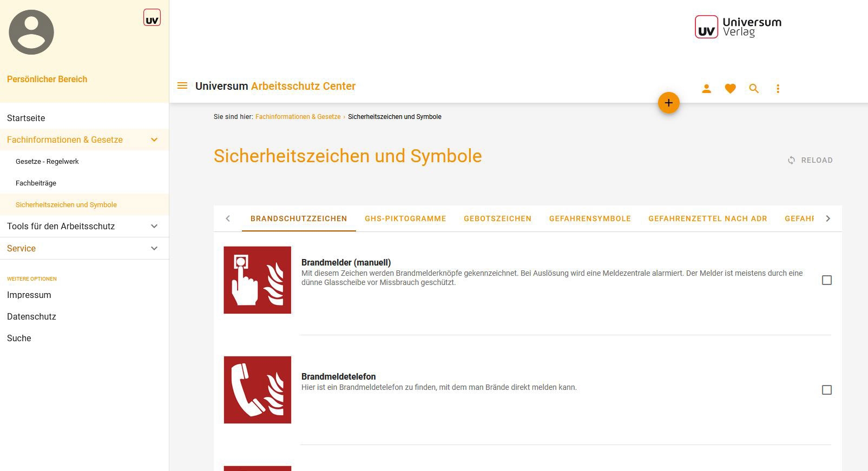Click the Brandmelder (manuell) title

tap(346, 263)
